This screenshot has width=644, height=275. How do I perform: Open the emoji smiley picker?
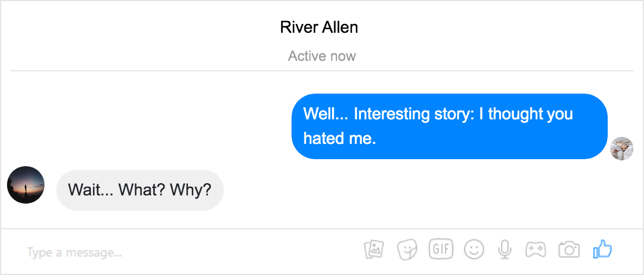[474, 250]
